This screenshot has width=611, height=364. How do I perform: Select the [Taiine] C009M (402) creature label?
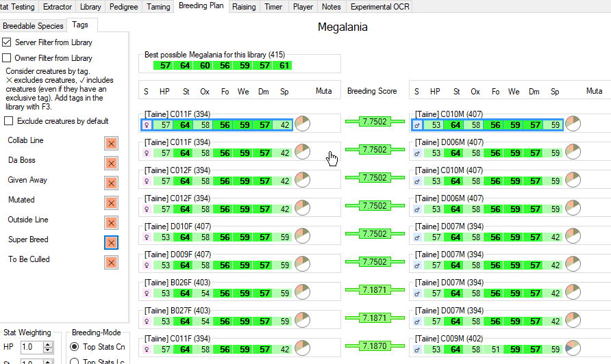pos(449,338)
